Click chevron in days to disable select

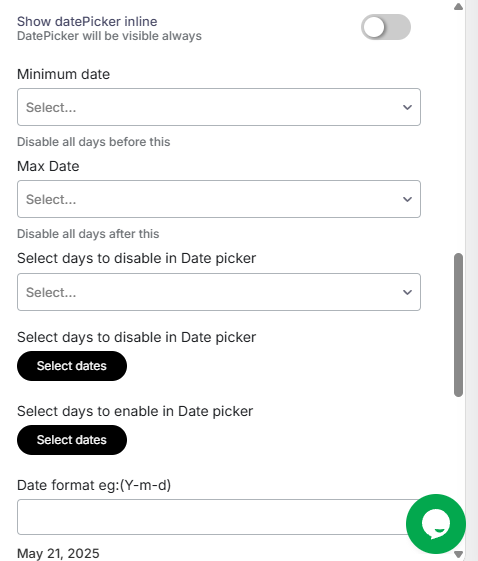(x=407, y=292)
